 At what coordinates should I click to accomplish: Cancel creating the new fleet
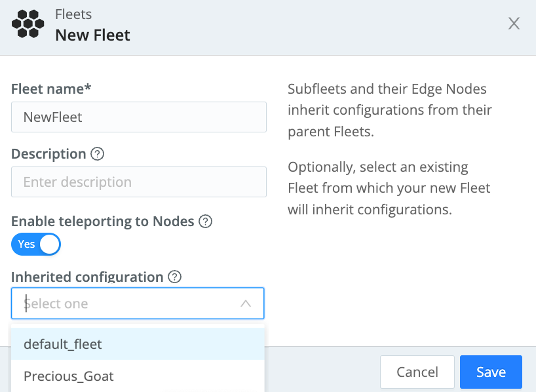(x=417, y=372)
